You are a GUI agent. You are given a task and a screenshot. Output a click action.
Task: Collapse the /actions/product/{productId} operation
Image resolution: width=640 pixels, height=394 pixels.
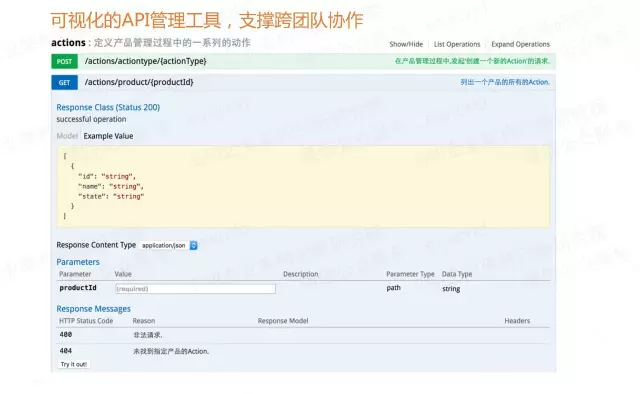[x=139, y=82]
